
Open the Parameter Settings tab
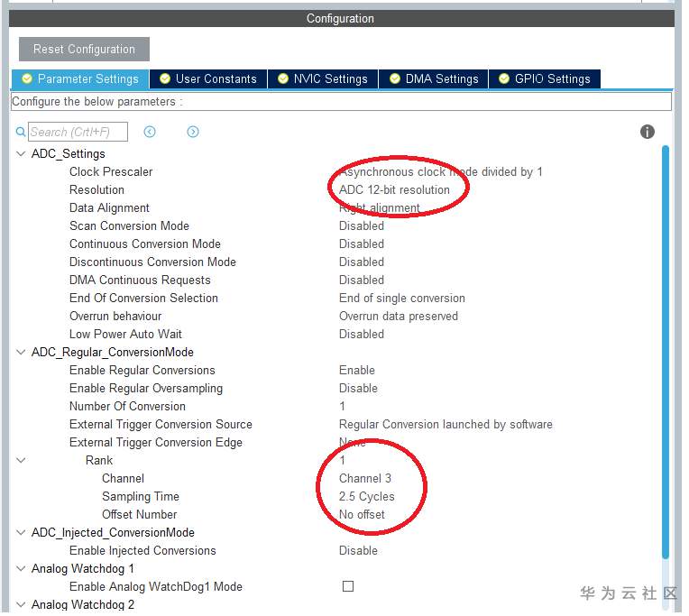click(80, 79)
